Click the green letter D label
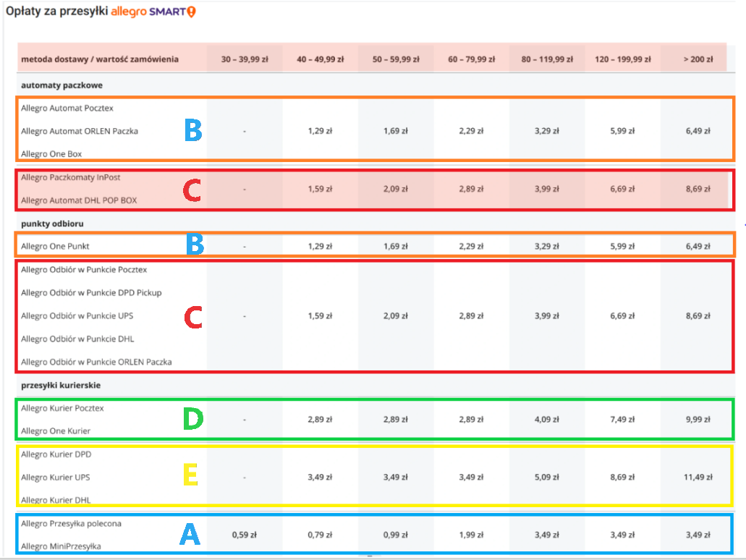The image size is (746, 560). tap(192, 420)
